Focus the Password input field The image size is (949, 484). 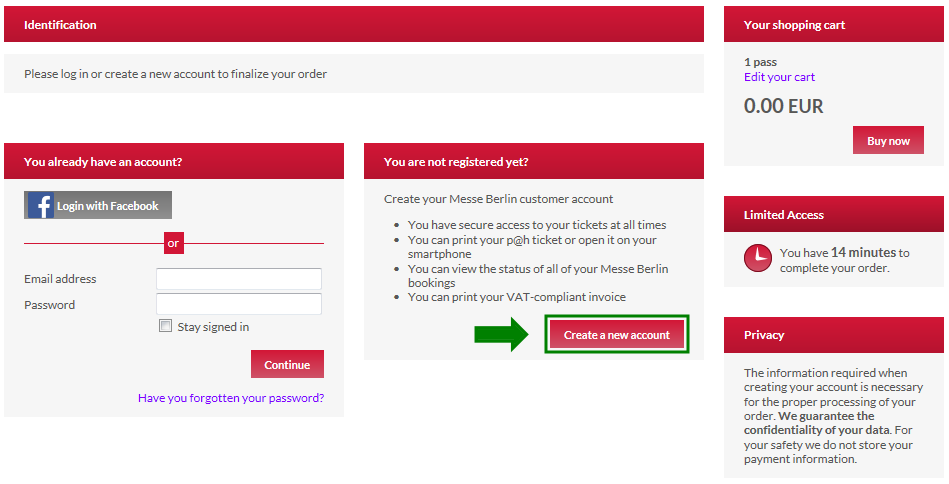pyautogui.click(x=239, y=304)
